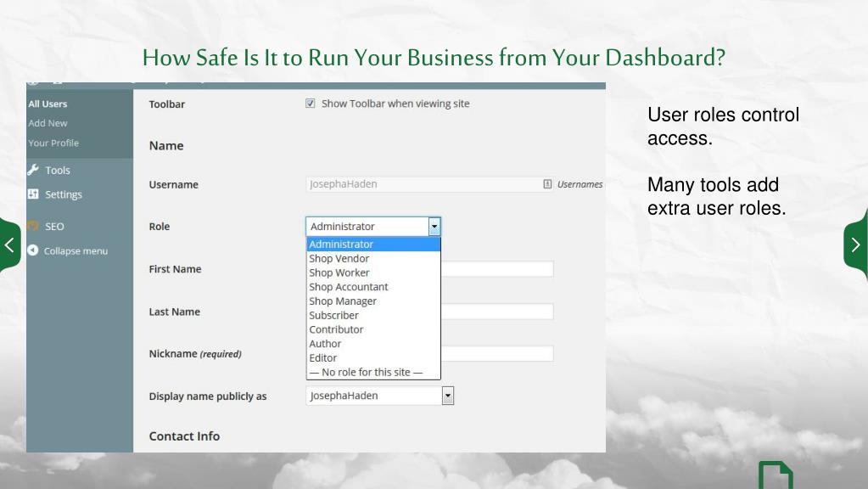The height and width of the screenshot is (489, 868).
Task: Open Add New user link
Action: click(48, 123)
